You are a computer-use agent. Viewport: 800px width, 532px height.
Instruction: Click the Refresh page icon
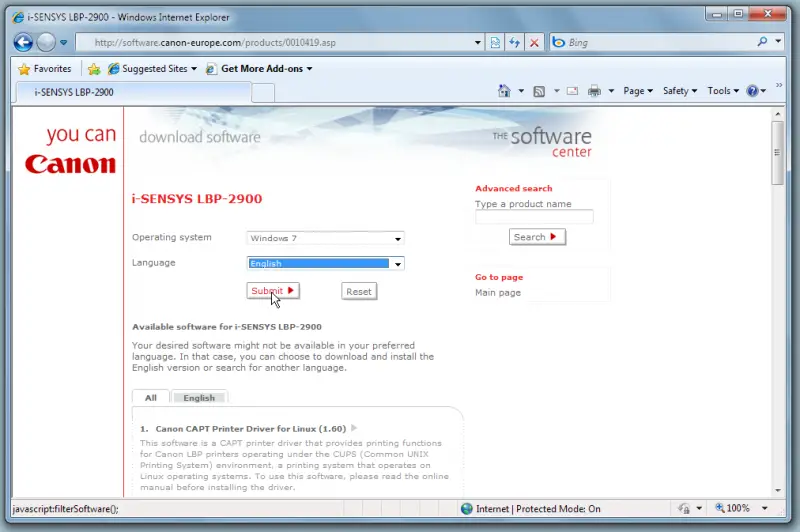[x=514, y=43]
